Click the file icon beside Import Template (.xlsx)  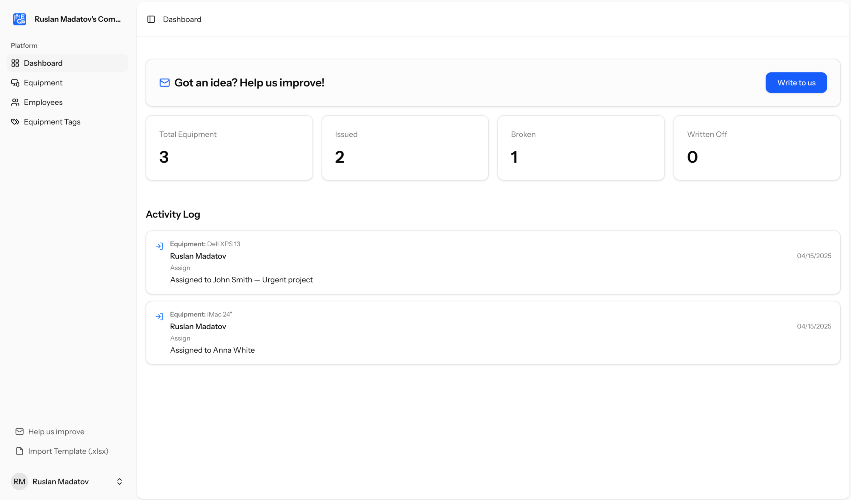coord(20,451)
